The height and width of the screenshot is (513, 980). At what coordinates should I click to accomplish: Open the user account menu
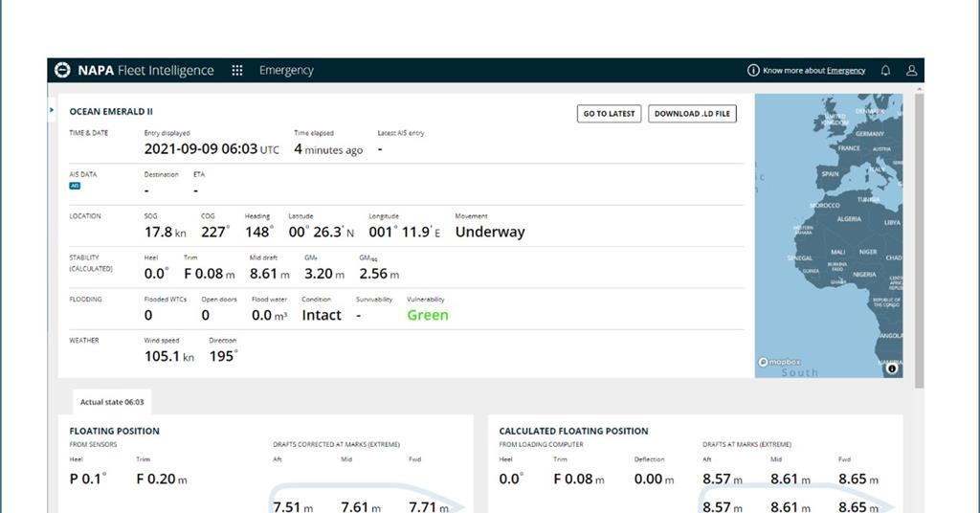coord(911,71)
